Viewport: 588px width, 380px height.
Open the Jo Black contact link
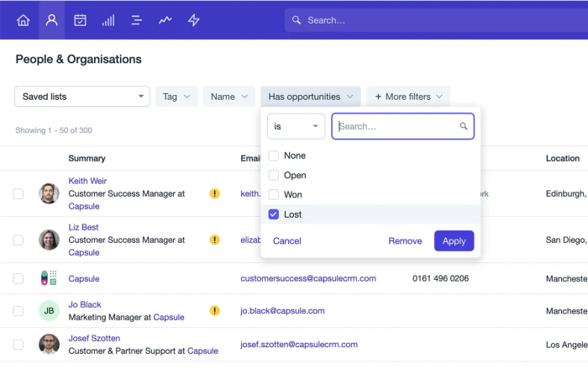point(85,304)
